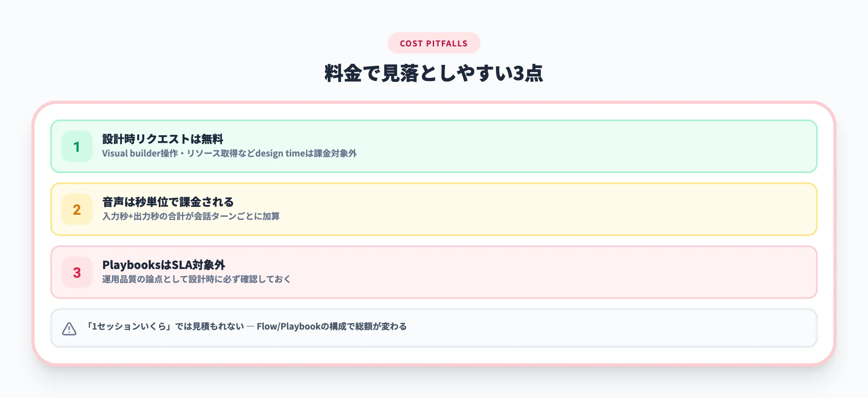
Task: Select the title 音声は秒単位で課金される
Action: click(x=168, y=202)
